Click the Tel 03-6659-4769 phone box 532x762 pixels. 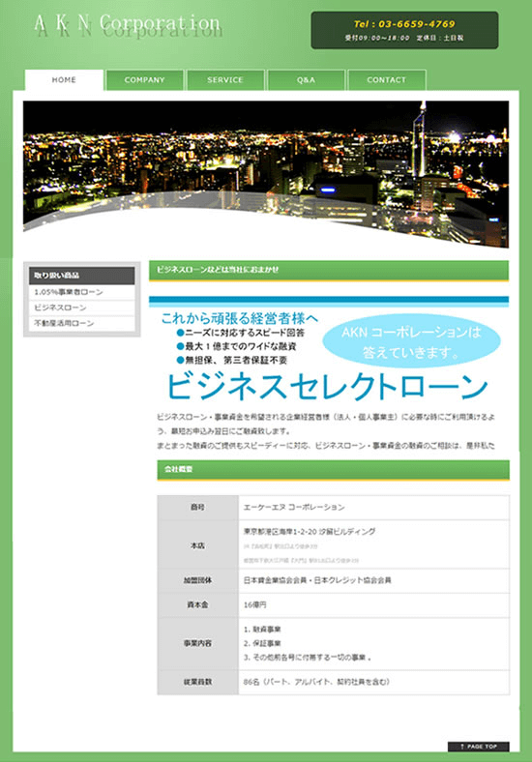(x=404, y=30)
